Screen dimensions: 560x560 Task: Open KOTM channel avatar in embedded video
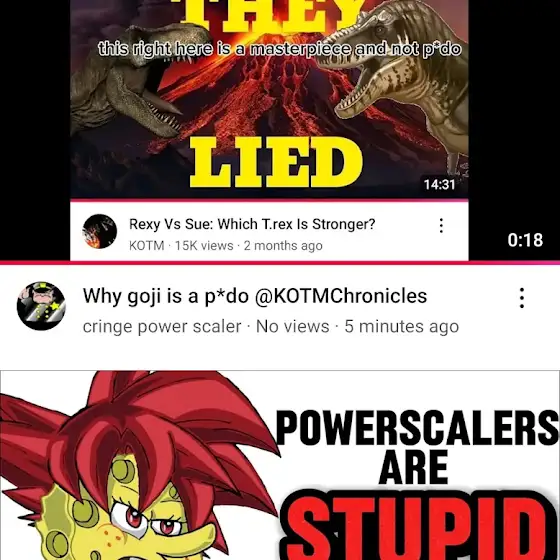[99, 231]
